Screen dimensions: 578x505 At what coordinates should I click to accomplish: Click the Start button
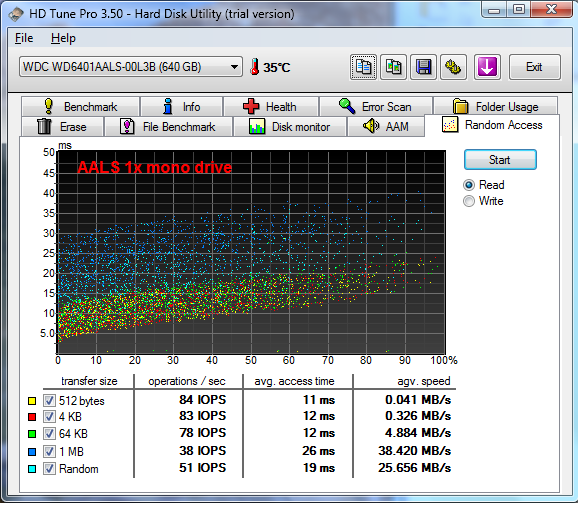[x=500, y=160]
